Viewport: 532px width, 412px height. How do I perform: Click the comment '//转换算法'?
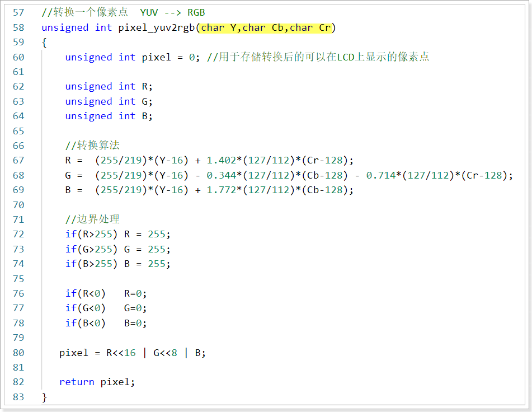[92, 146]
